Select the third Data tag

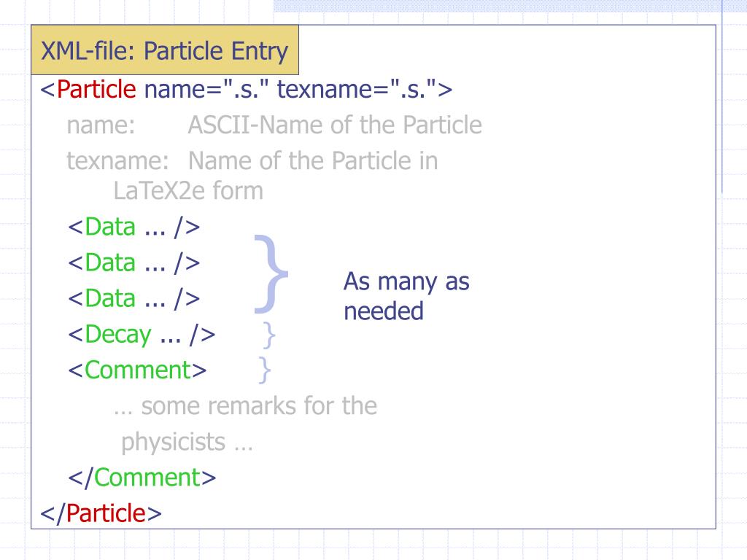click(134, 298)
